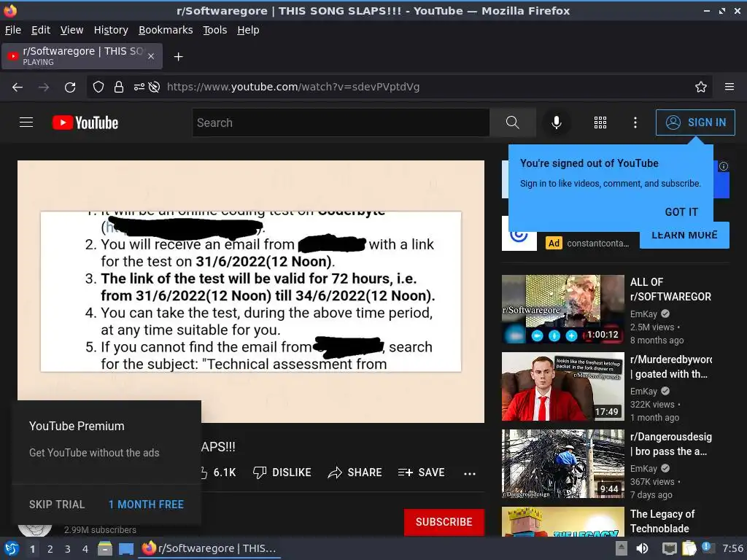
Task: Click the Forward navigation arrow
Action: 44,87
